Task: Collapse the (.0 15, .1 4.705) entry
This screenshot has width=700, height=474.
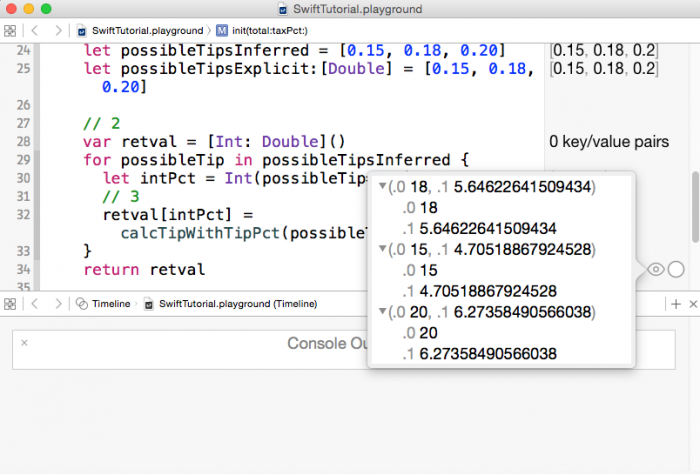Action: pos(381,250)
